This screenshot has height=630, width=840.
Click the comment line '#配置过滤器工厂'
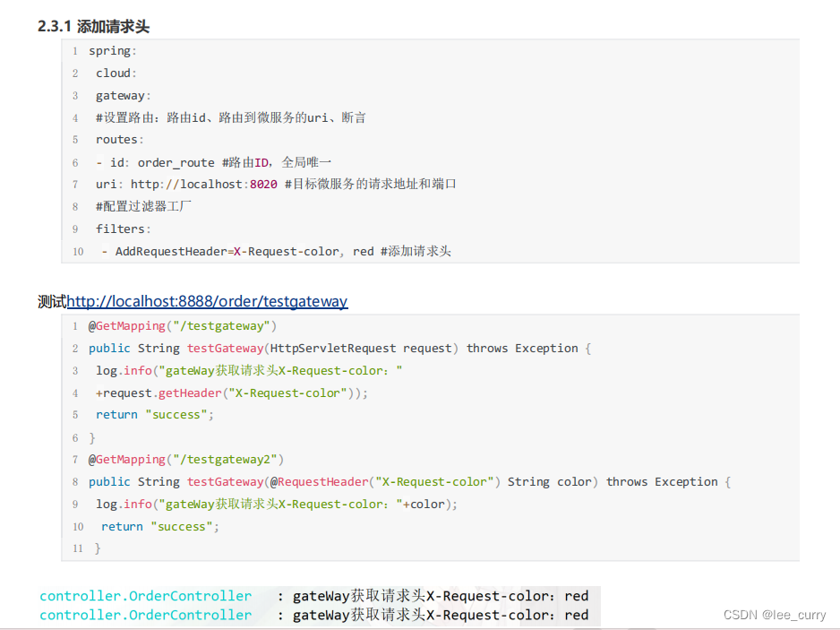click(143, 206)
